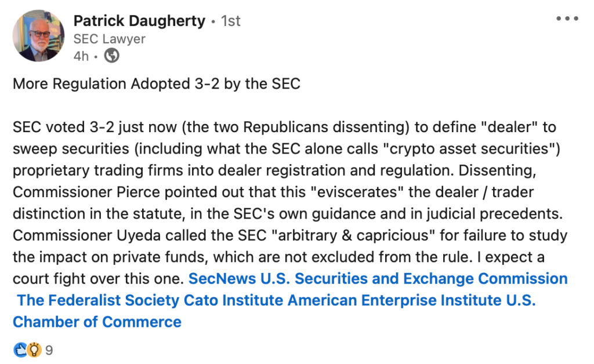The height and width of the screenshot is (364, 594).
Task: Click the globe public visibility icon
Action: [112, 56]
